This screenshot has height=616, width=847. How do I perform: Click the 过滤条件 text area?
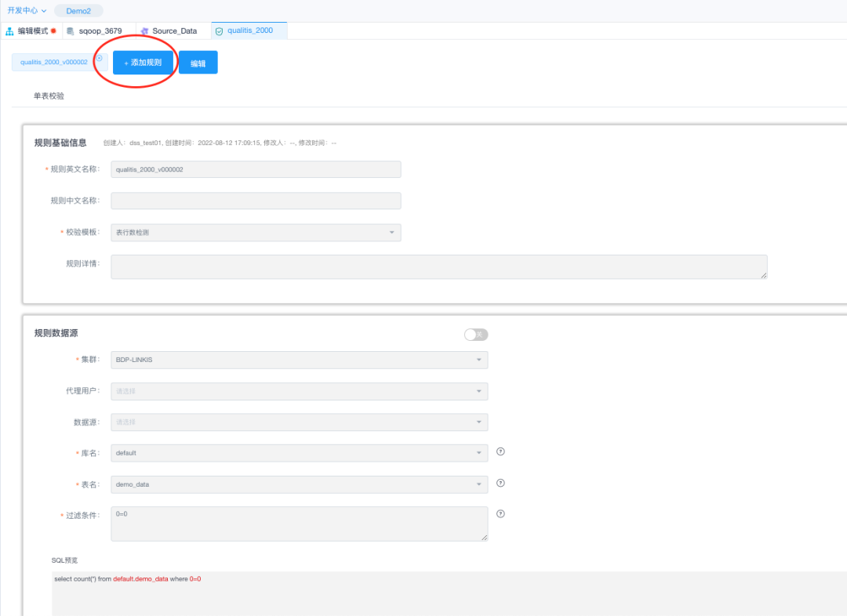click(x=299, y=524)
